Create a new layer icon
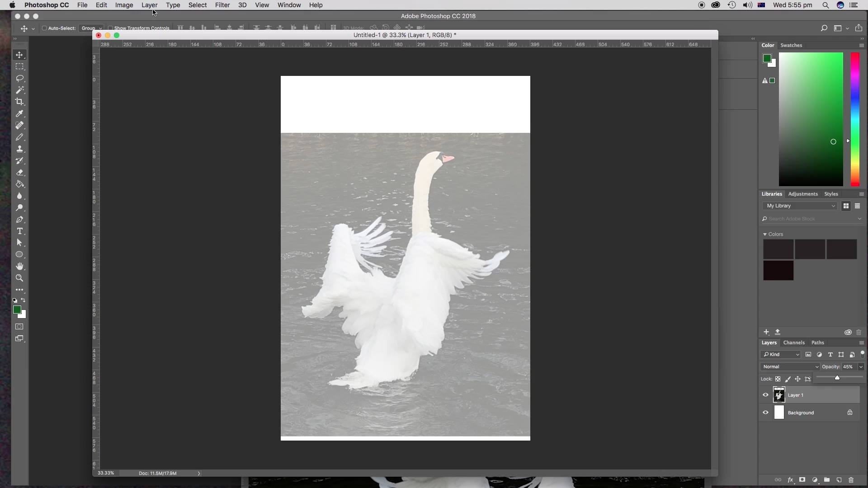 (839, 480)
